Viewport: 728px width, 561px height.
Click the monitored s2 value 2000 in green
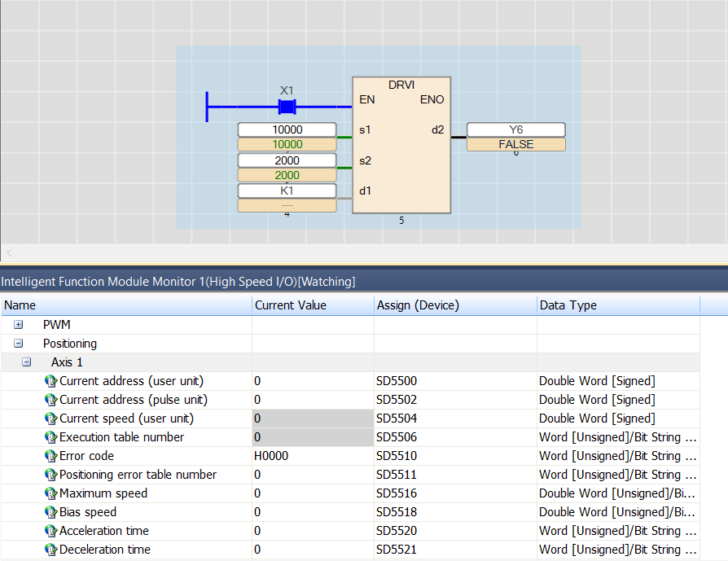pyautogui.click(x=287, y=175)
